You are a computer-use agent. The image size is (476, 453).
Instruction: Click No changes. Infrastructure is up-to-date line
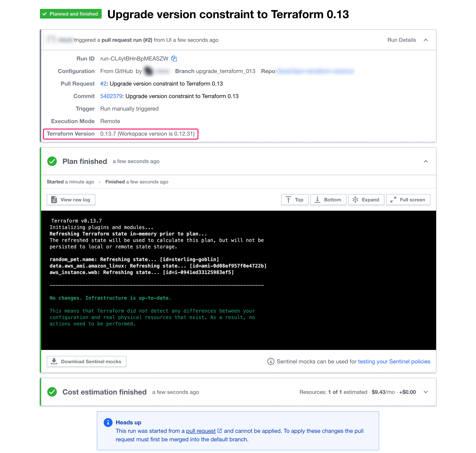110,298
